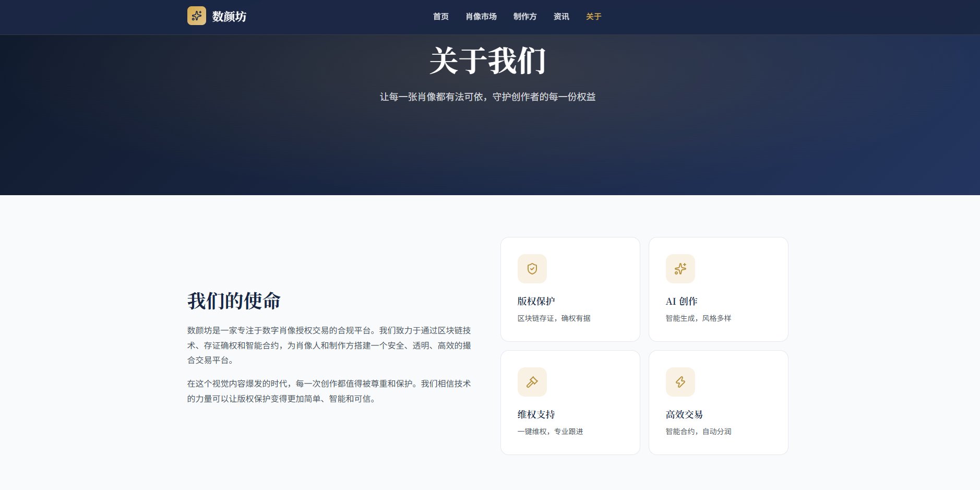The height and width of the screenshot is (490, 980).
Task: Click the text 智能生成，风格多样
Action: [x=699, y=318]
